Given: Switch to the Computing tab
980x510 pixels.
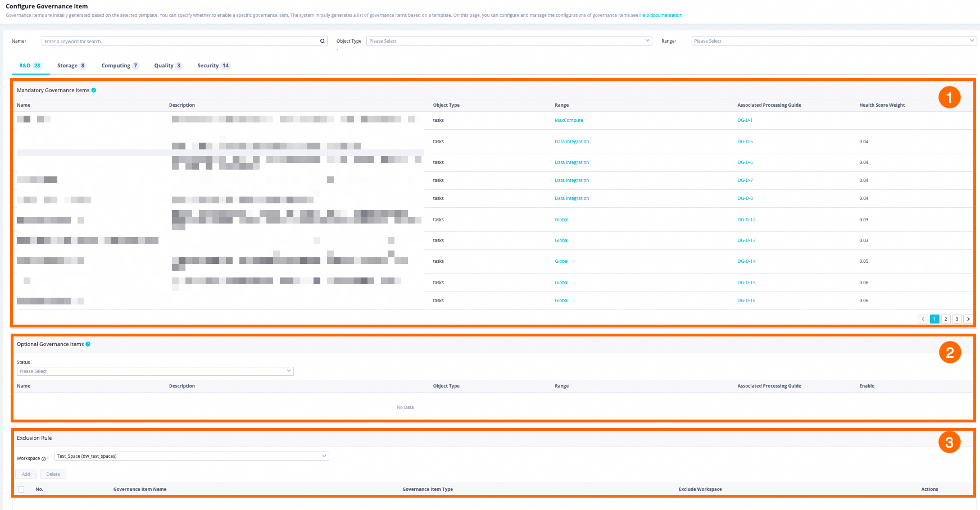Looking at the screenshot, I should pyautogui.click(x=120, y=66).
